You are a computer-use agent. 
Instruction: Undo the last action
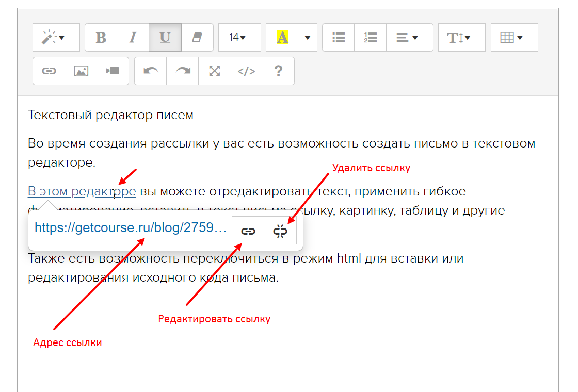pos(151,71)
